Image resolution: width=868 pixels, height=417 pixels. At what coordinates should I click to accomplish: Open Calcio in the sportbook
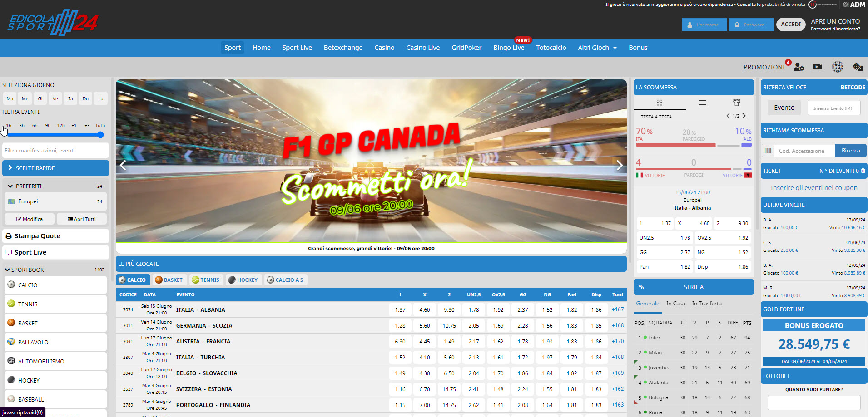click(55, 285)
